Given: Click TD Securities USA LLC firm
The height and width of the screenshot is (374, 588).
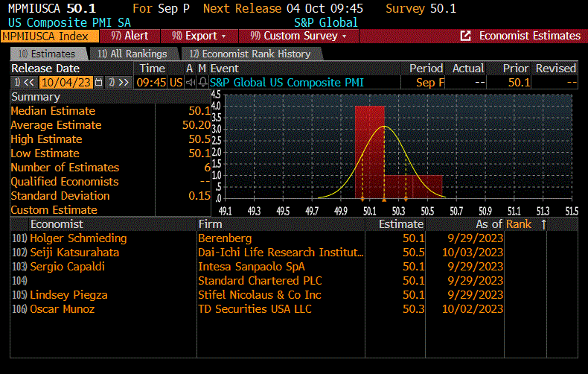Looking at the screenshot, I should (x=255, y=309).
